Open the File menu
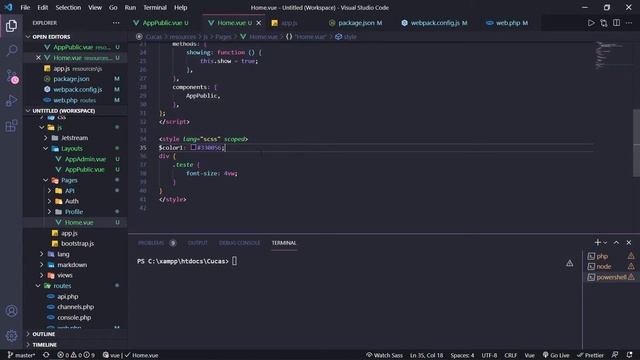 pos(25,7)
